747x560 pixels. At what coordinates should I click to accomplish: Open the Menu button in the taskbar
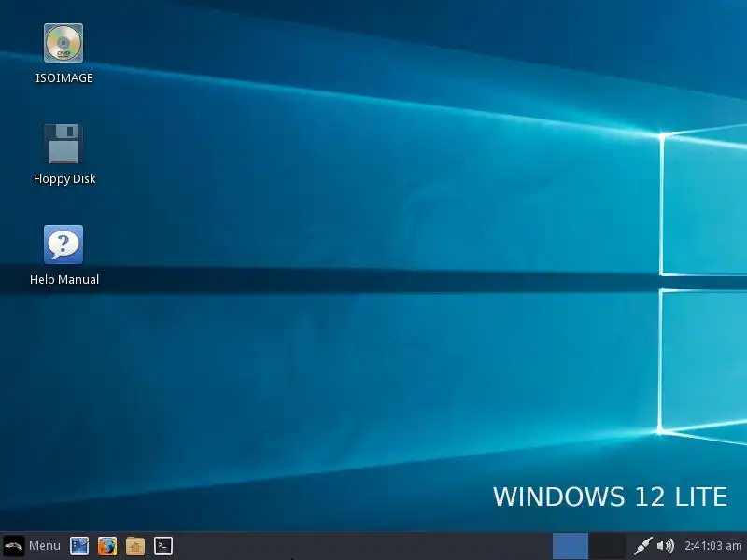(x=33, y=546)
